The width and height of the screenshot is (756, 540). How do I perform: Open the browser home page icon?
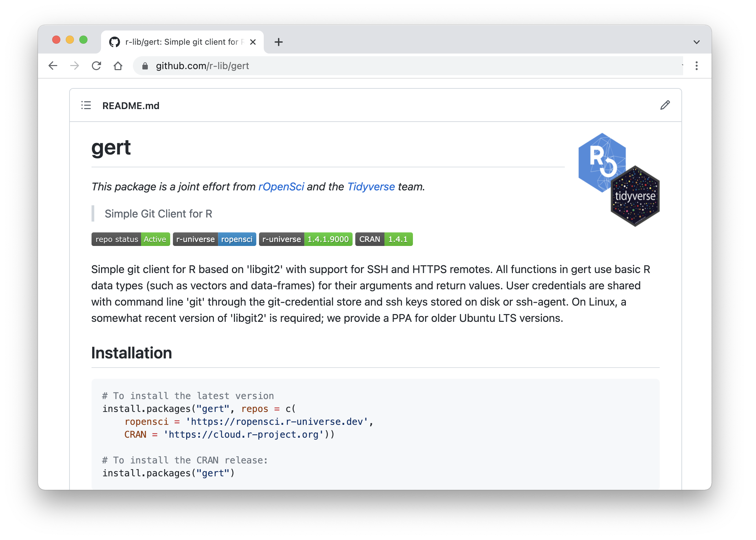coord(118,66)
